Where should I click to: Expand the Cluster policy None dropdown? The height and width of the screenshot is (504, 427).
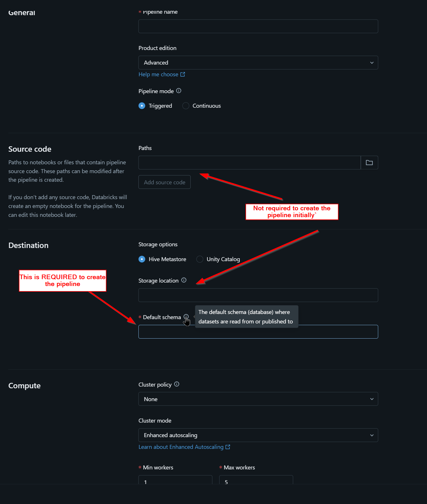pyautogui.click(x=258, y=399)
